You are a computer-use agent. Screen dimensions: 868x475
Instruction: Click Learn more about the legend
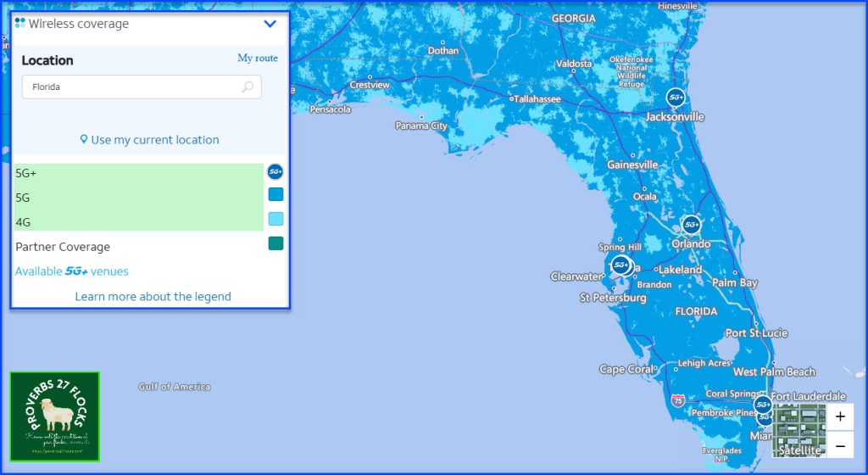[x=153, y=297]
